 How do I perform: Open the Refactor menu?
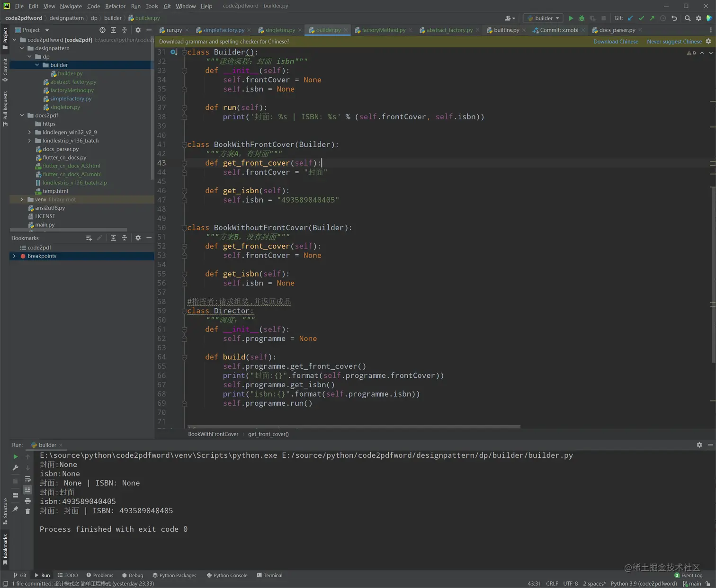click(115, 6)
